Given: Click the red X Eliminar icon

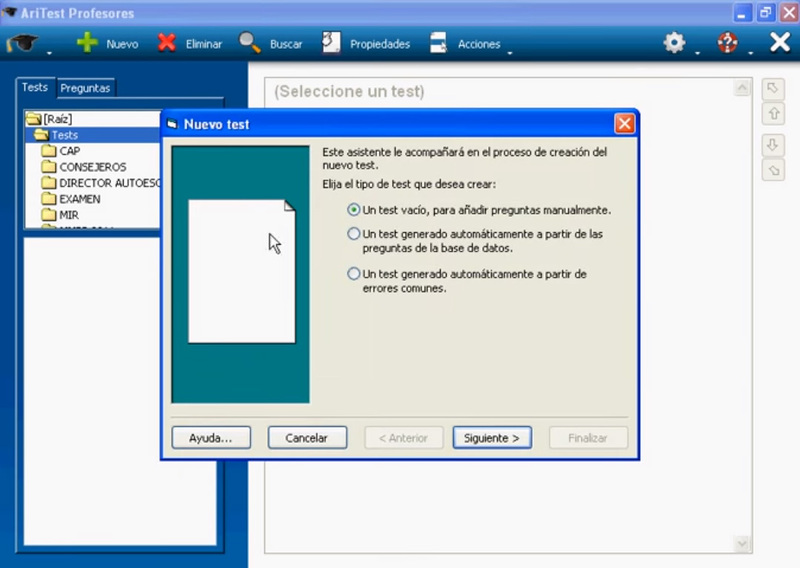Looking at the screenshot, I should (167, 43).
